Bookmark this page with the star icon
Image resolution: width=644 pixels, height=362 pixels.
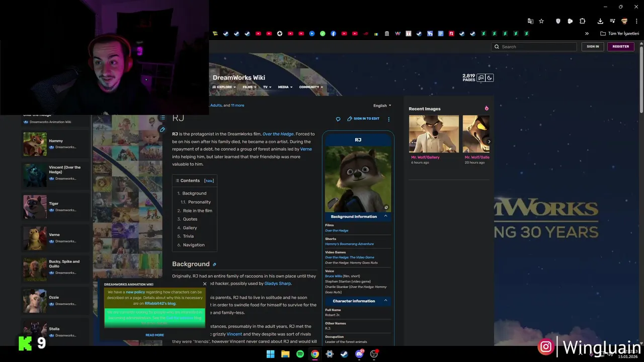541,21
